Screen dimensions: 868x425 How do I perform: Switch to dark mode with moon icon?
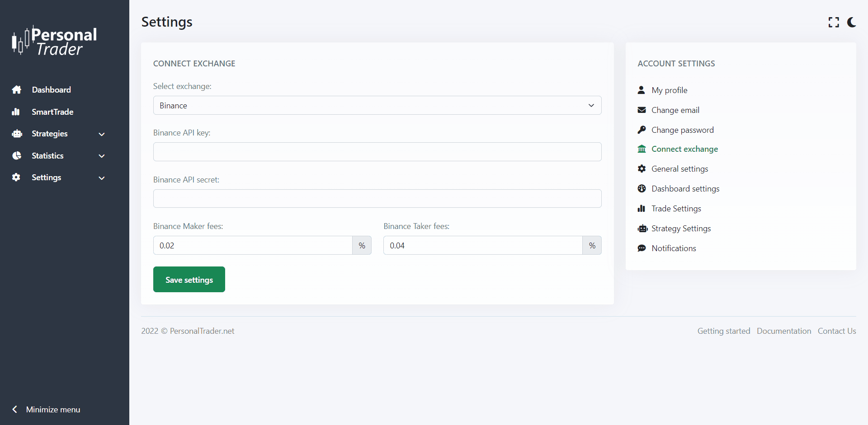click(x=852, y=22)
